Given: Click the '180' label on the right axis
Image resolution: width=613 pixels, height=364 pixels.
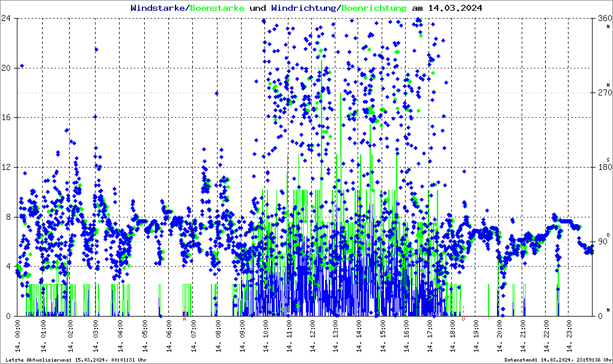Looking at the screenshot, I should pos(605,167).
